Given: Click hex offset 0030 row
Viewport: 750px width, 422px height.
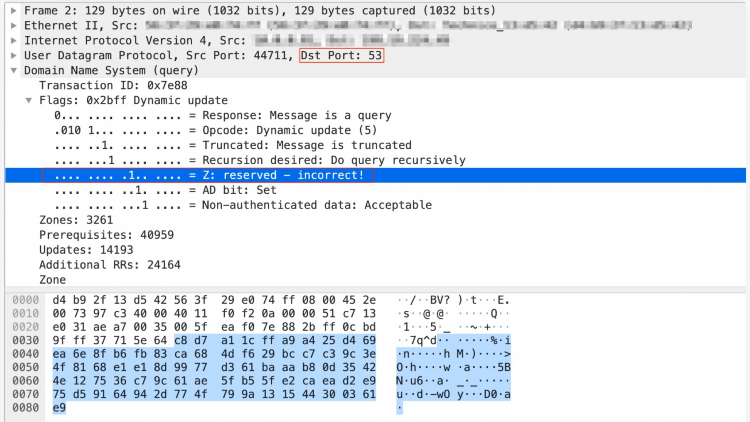Looking at the screenshot, I should coord(25,340).
